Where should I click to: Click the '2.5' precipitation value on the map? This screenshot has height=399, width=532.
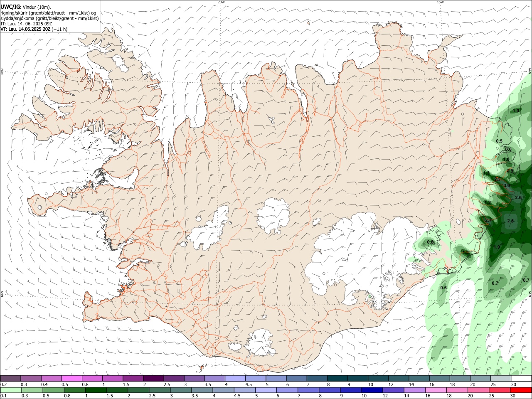tap(511, 221)
